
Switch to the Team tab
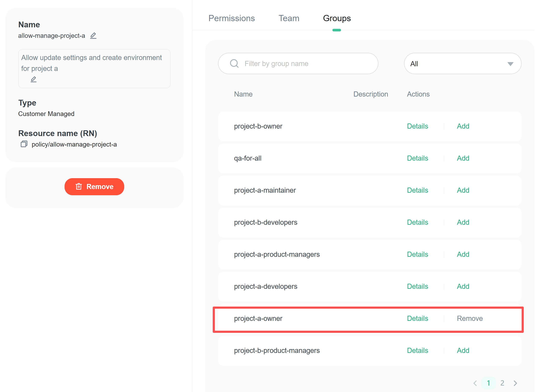pyautogui.click(x=289, y=18)
